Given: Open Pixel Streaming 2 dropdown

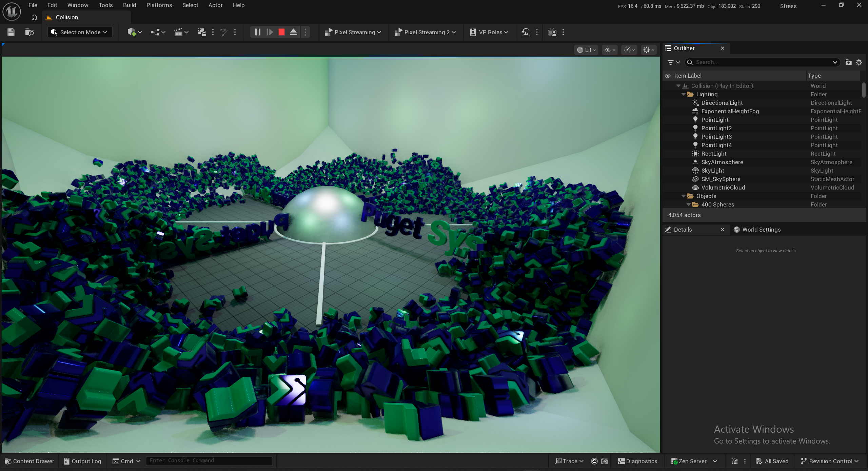Looking at the screenshot, I should tap(425, 32).
